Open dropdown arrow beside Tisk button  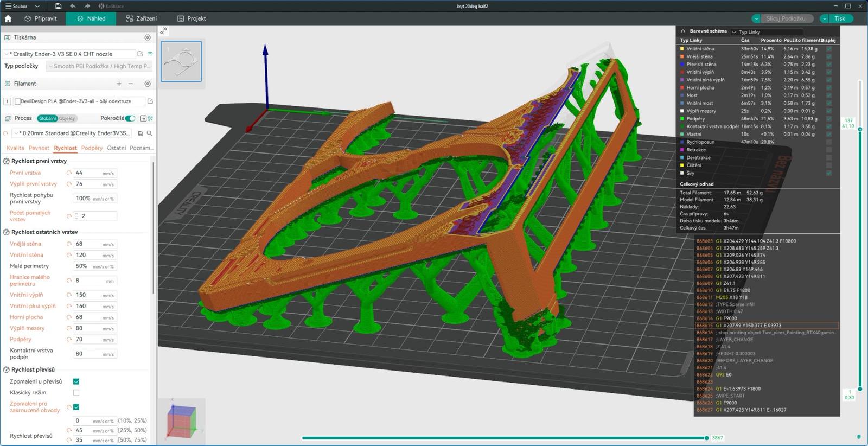[x=824, y=18]
